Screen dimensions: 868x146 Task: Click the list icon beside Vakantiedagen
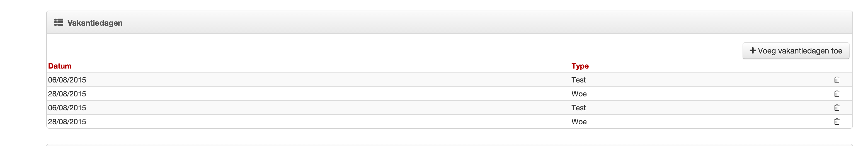coord(59,22)
